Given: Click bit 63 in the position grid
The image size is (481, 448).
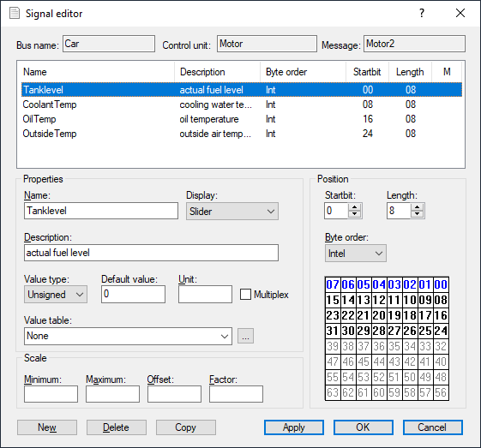Looking at the screenshot, I should (333, 393).
